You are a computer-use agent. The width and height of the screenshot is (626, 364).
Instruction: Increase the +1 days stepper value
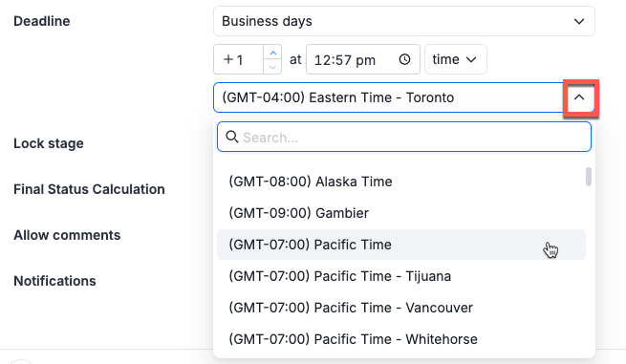272,53
